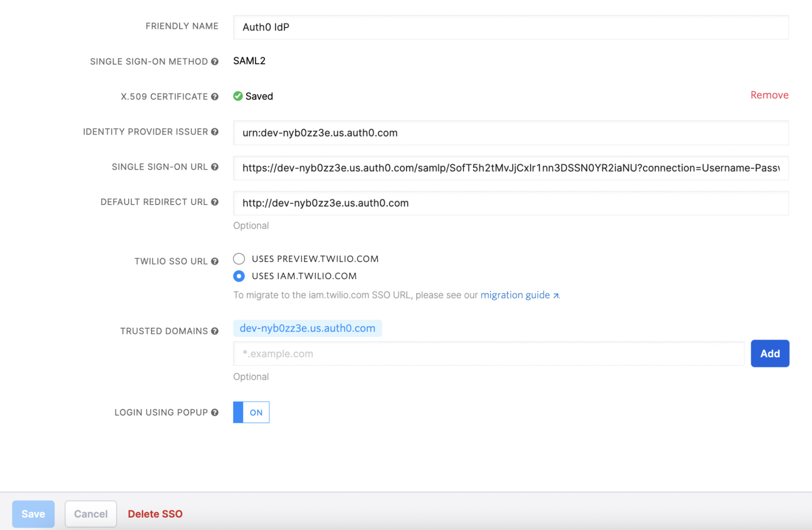Select USES IAM.TWILIO.COM option
Image resolution: width=812 pixels, height=530 pixels.
coord(239,276)
